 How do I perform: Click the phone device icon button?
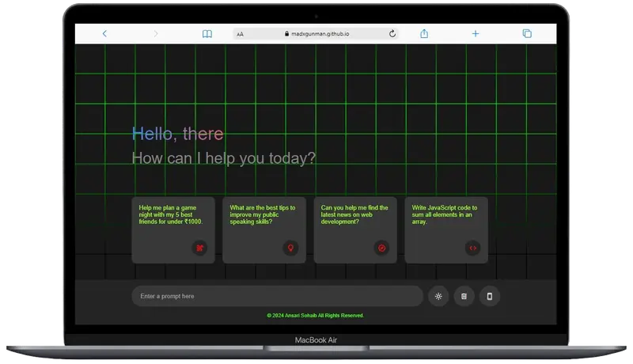click(x=490, y=296)
